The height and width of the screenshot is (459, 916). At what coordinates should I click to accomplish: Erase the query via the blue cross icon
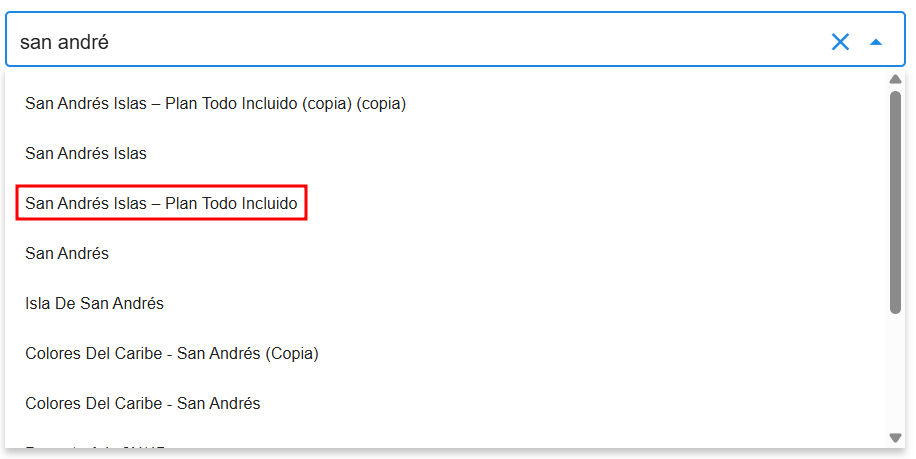[x=840, y=42]
